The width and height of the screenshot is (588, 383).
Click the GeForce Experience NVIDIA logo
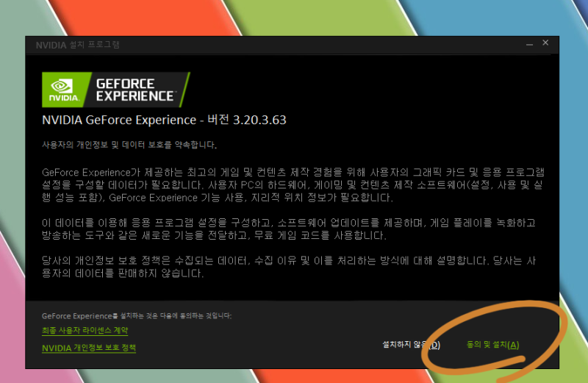(x=116, y=90)
